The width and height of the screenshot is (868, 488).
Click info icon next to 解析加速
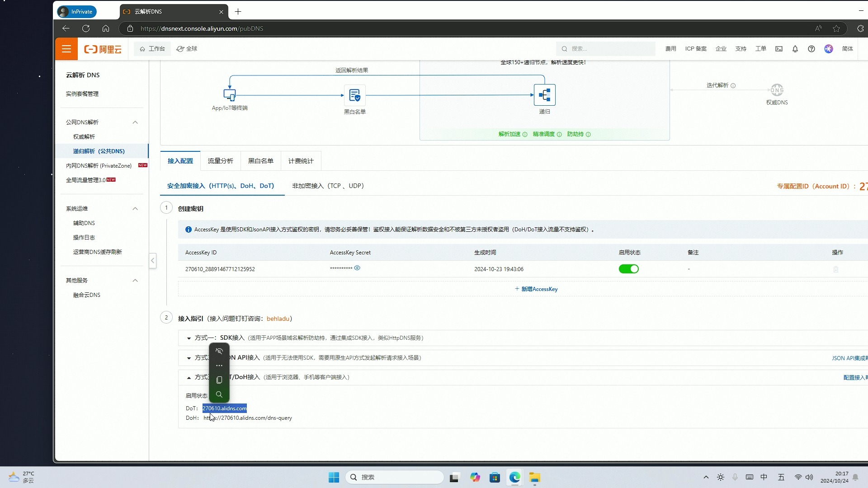(525, 134)
